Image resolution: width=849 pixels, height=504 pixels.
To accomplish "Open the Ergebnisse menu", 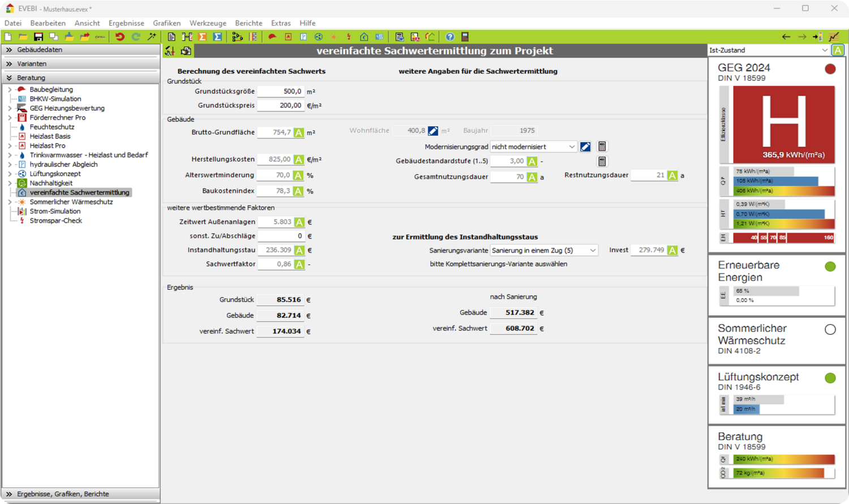I will coord(126,23).
